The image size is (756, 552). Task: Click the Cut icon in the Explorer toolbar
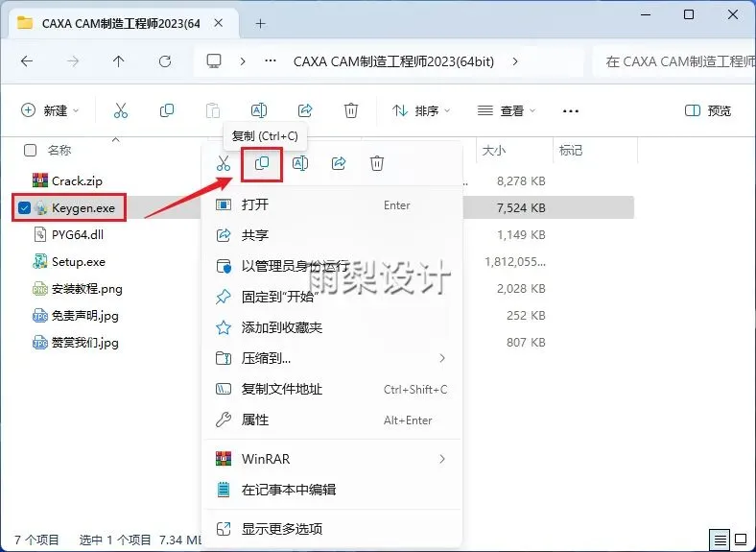(121, 110)
